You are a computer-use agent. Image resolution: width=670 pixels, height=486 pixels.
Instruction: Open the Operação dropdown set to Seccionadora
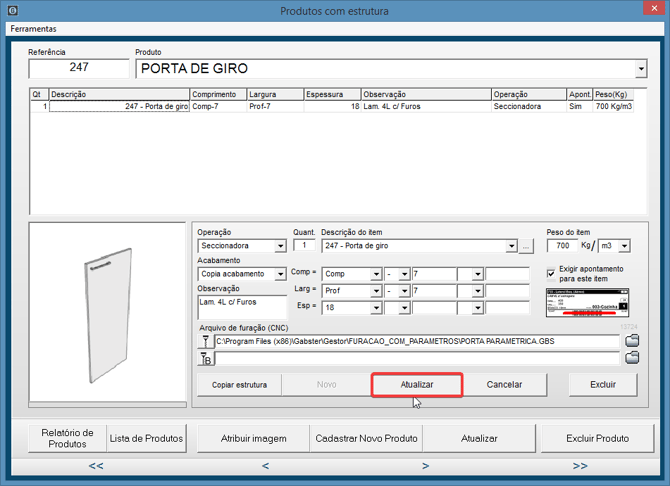pyautogui.click(x=281, y=246)
